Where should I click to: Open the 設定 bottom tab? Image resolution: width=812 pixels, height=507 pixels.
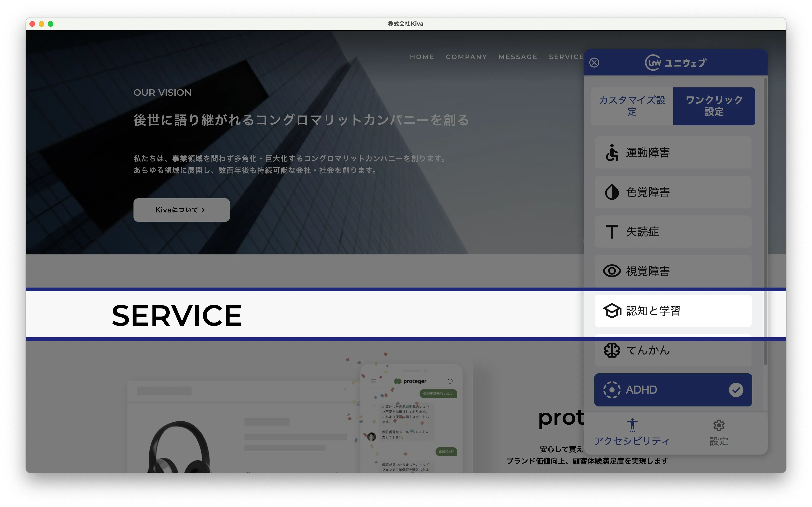(x=719, y=432)
